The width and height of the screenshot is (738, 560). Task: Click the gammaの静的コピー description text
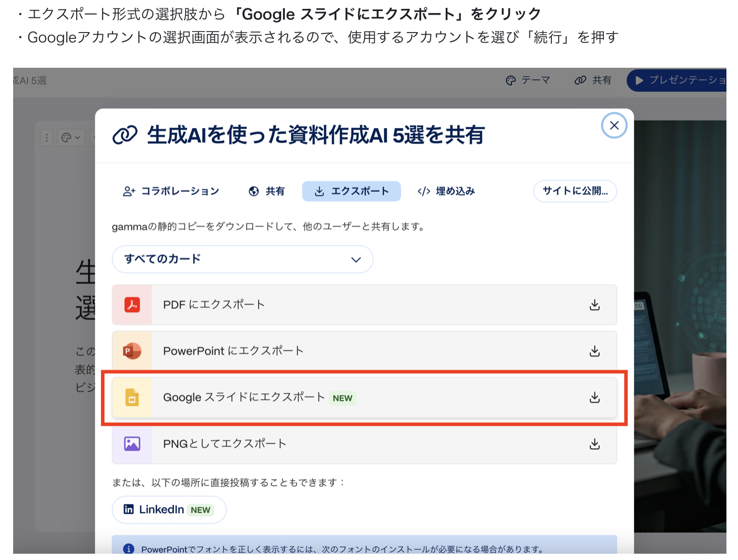268,226
